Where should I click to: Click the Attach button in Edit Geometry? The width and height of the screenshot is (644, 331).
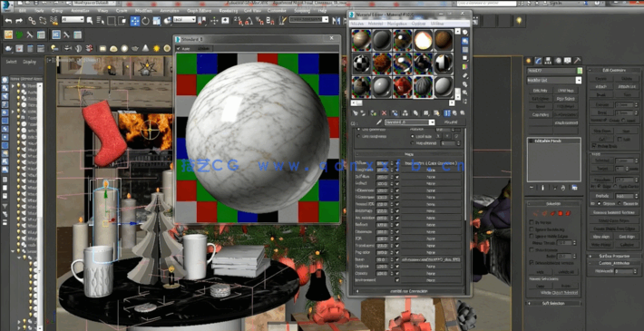pos(600,87)
